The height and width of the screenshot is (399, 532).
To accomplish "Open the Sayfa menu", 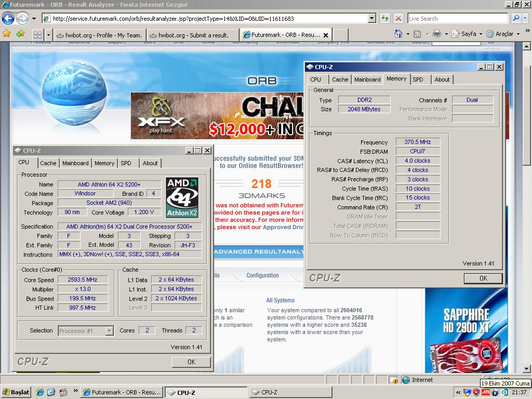I will click(x=468, y=34).
